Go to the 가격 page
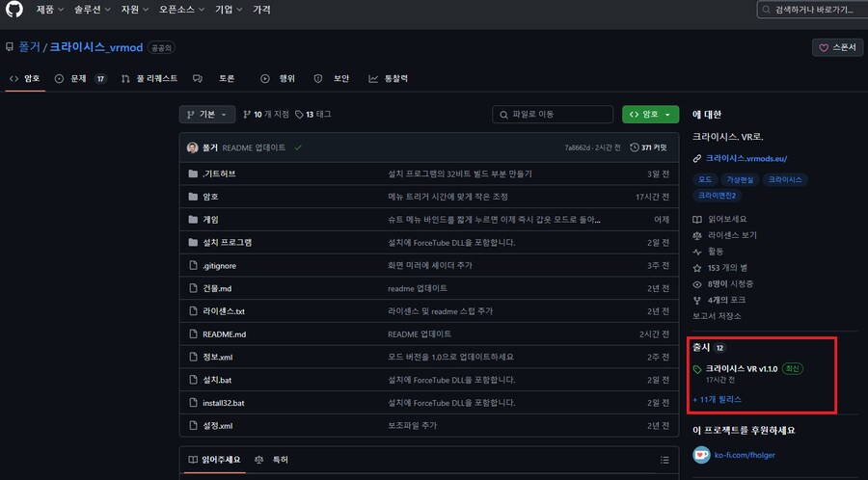The width and height of the screenshot is (868, 480). (x=261, y=10)
